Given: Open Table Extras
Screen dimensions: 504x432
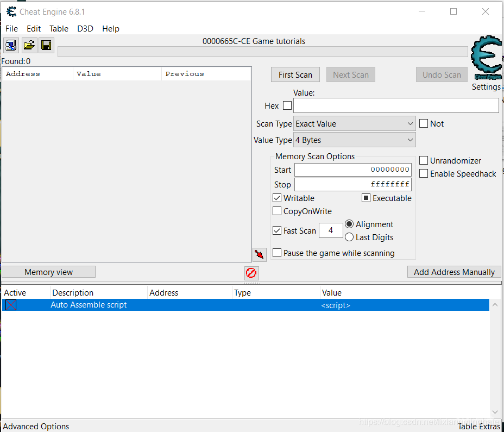Looking at the screenshot, I should (479, 427).
